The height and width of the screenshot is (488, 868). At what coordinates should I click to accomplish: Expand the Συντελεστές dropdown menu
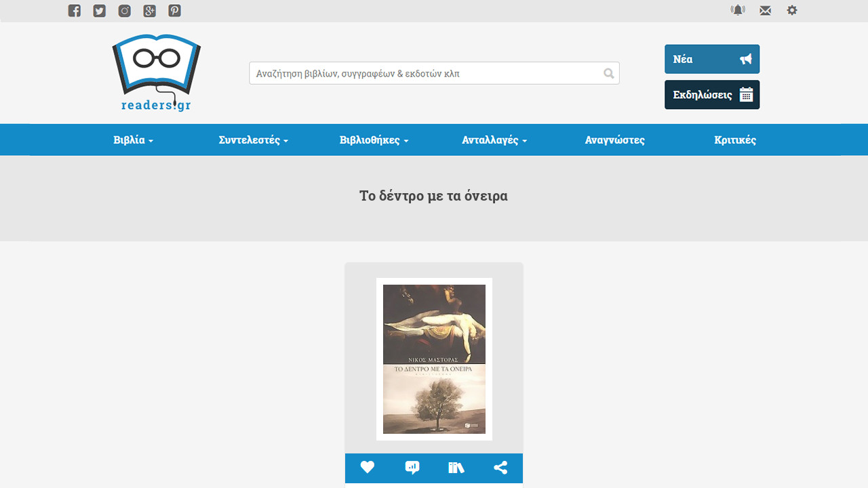click(254, 140)
